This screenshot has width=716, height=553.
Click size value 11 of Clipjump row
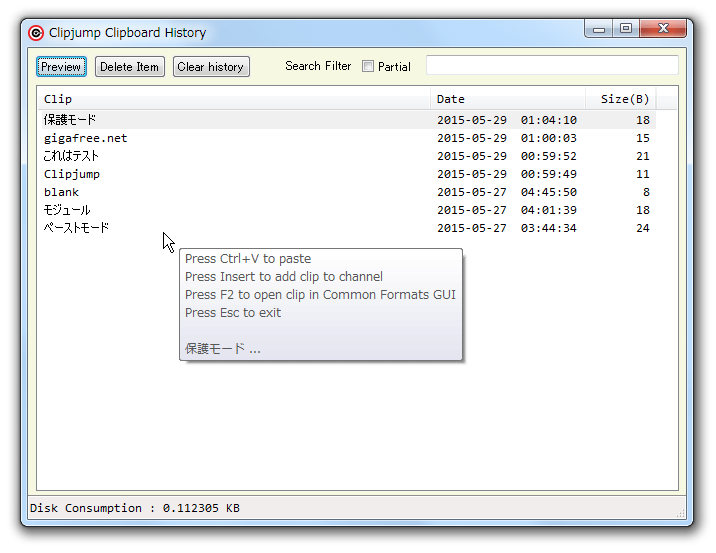point(643,174)
